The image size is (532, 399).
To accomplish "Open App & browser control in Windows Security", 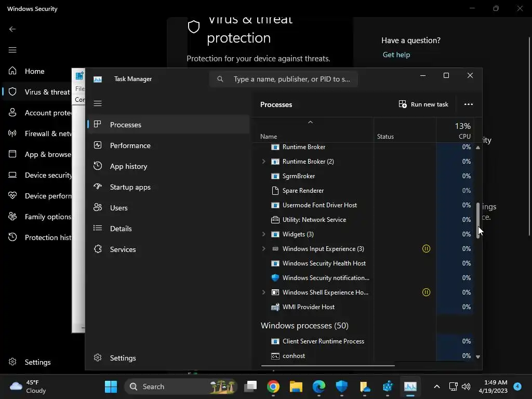I will point(37,154).
